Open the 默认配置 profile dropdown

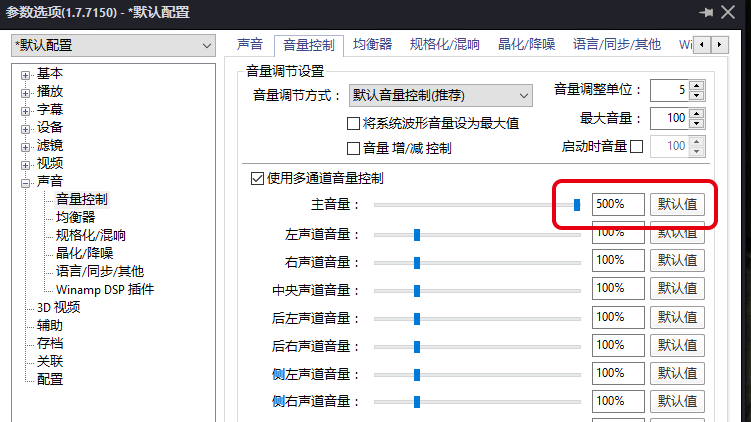pyautogui.click(x=113, y=46)
